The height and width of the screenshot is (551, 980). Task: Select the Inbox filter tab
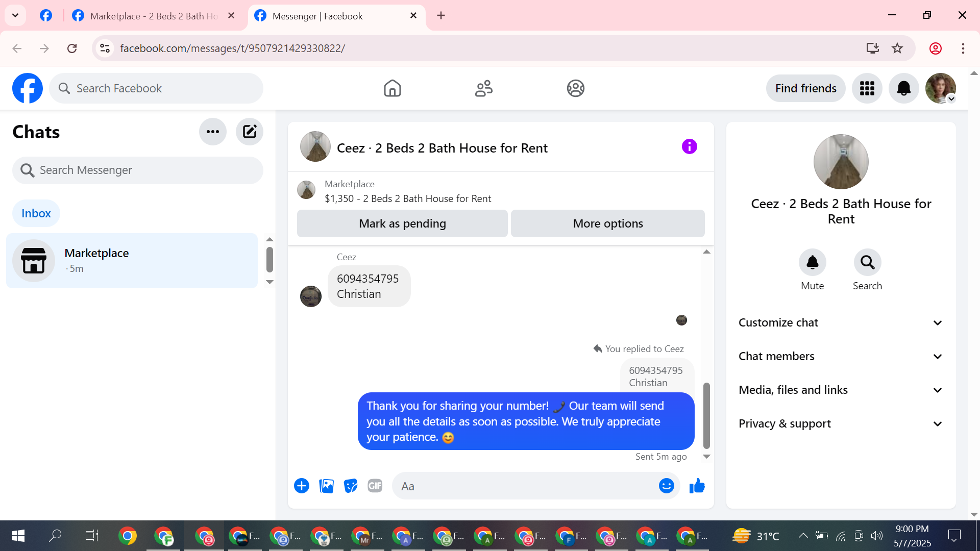tap(36, 213)
